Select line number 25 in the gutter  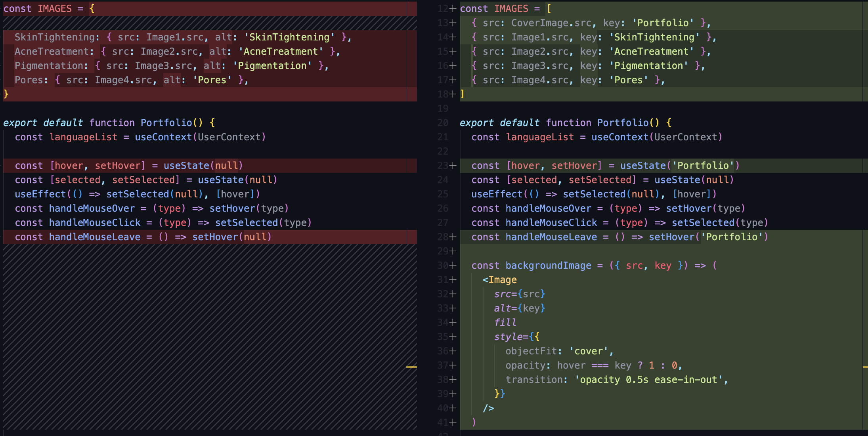(x=443, y=194)
